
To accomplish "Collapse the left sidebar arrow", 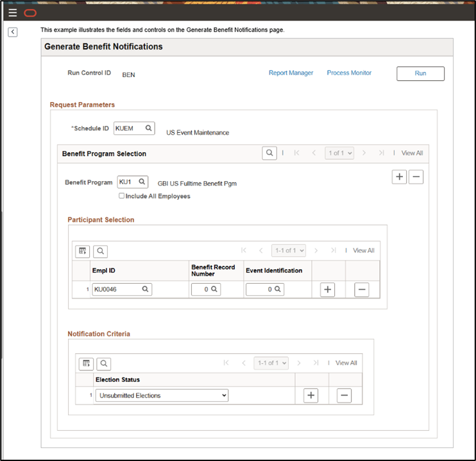I will [x=13, y=32].
